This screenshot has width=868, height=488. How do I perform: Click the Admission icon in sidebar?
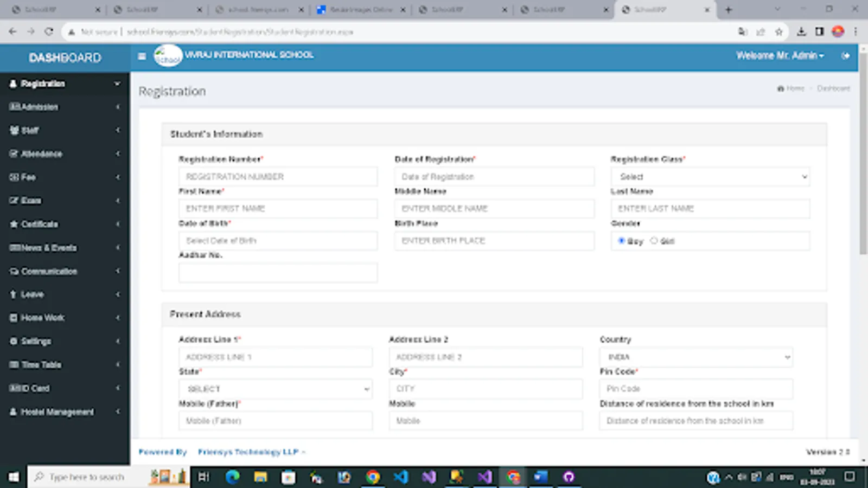15,107
